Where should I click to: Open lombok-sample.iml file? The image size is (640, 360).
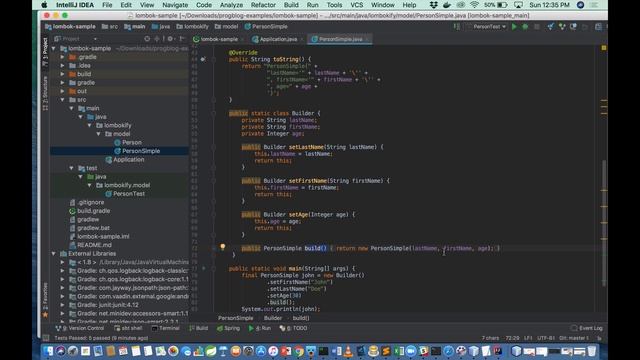point(99,237)
